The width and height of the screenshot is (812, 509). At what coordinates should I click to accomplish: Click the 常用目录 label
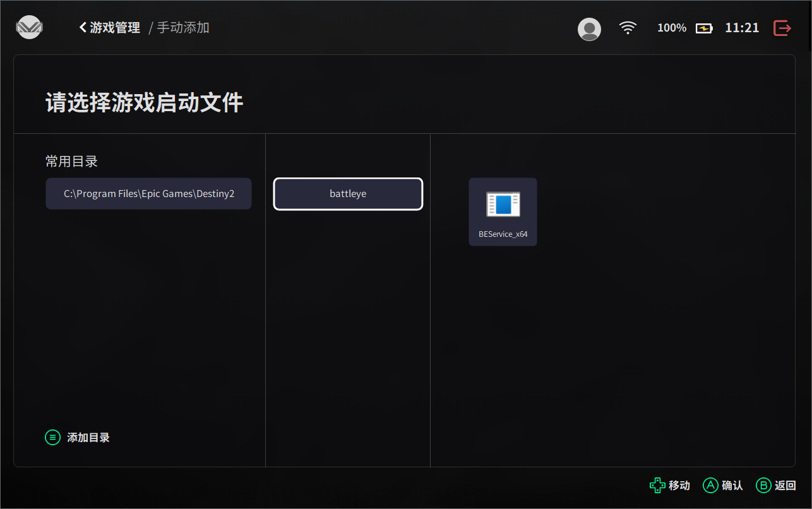[x=71, y=162]
